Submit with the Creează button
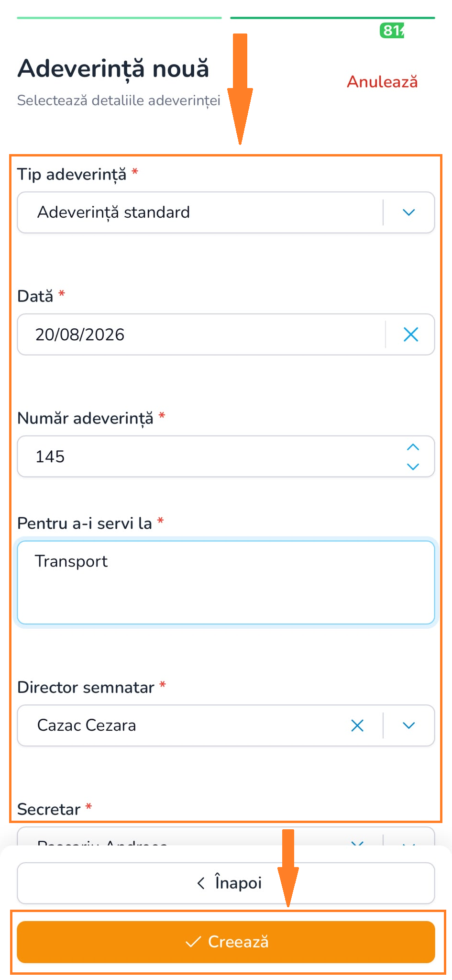 [226, 942]
